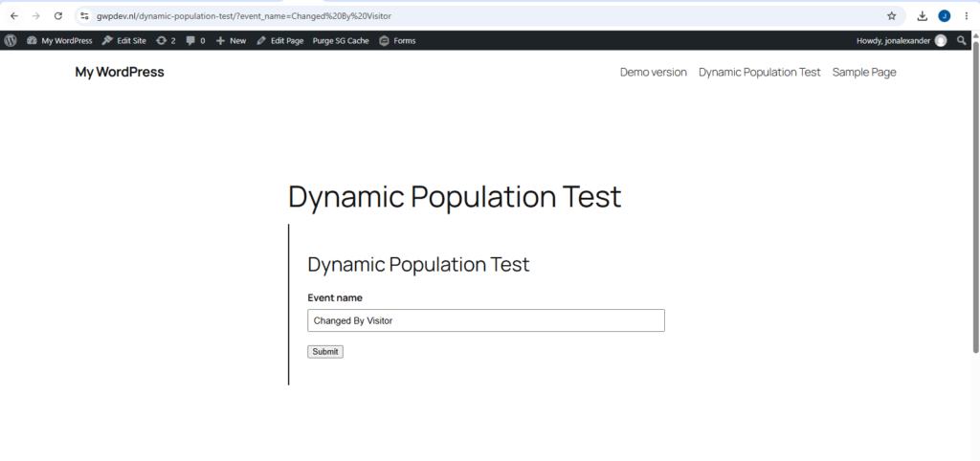Open Chrome three-dot menu
This screenshot has width=980, height=461.
(x=967, y=15)
